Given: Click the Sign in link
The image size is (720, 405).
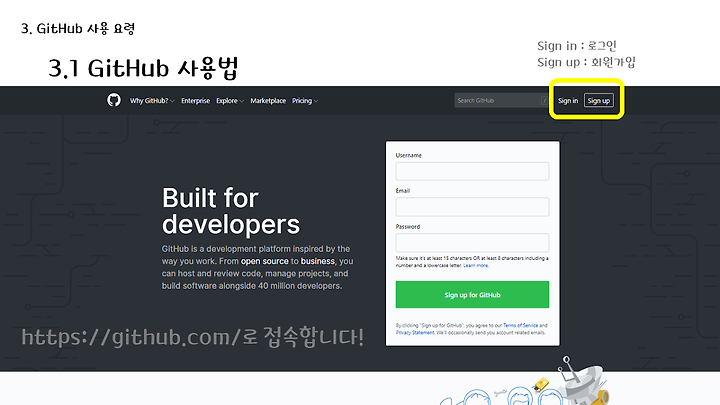Looking at the screenshot, I should click(568, 101).
